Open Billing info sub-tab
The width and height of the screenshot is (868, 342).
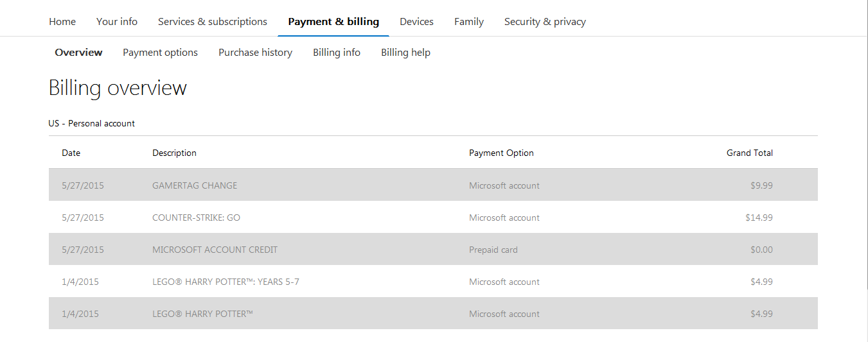pos(337,53)
